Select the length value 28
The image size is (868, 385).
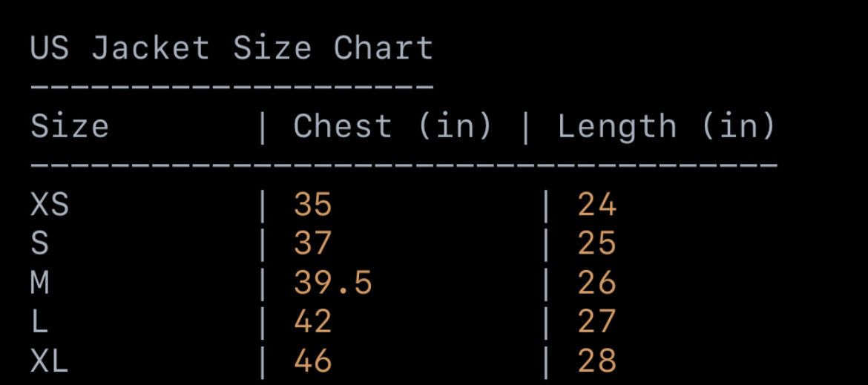597,361
